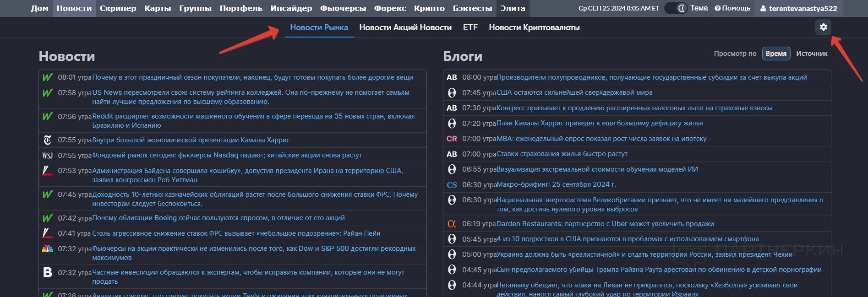The height and width of the screenshot is (297, 868).
Task: Open Darden Restaurants Uber partnership blog post
Action: point(605,224)
